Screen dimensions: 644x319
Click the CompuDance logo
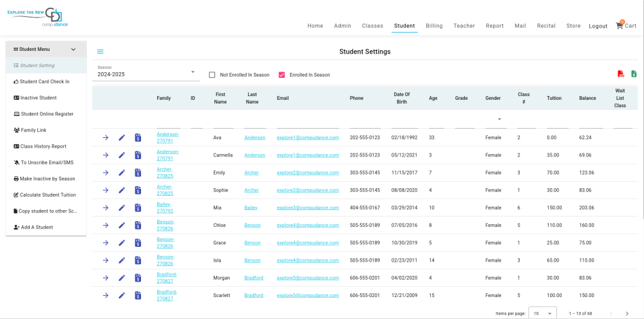pyautogui.click(x=38, y=17)
